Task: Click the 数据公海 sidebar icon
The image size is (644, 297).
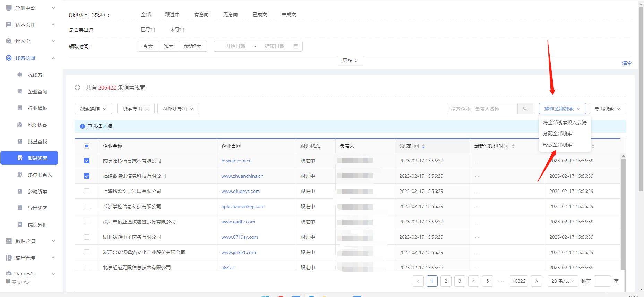Action: point(9,241)
